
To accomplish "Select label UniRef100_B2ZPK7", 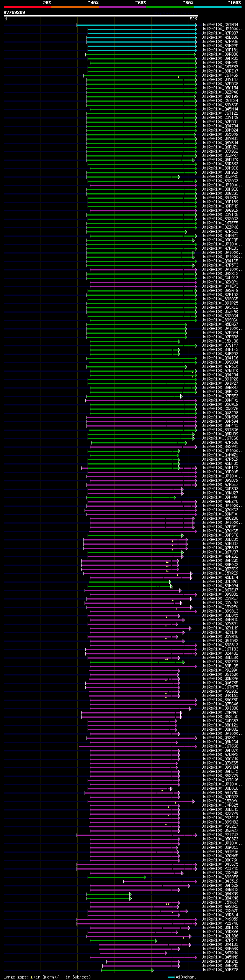I will tap(220, 156).
